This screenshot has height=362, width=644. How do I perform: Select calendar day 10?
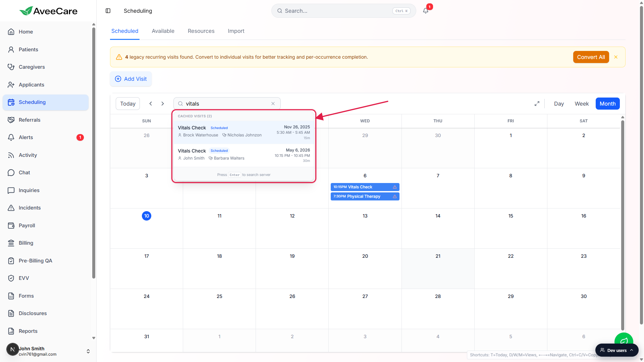coord(147,216)
